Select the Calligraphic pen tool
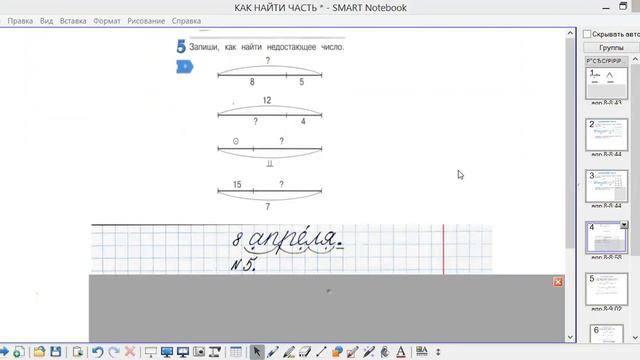 tap(289, 351)
